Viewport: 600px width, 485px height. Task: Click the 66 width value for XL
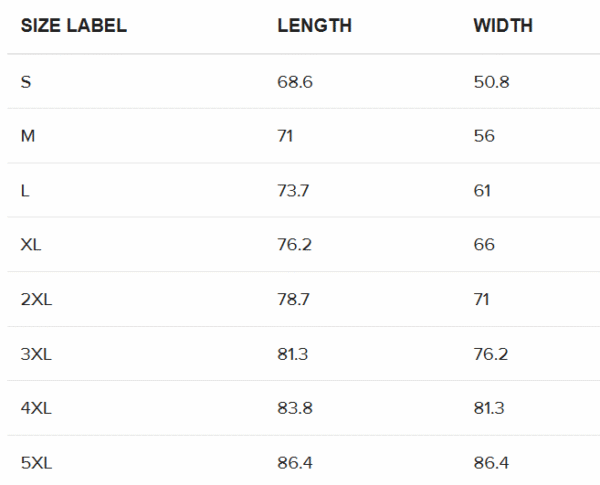point(484,245)
